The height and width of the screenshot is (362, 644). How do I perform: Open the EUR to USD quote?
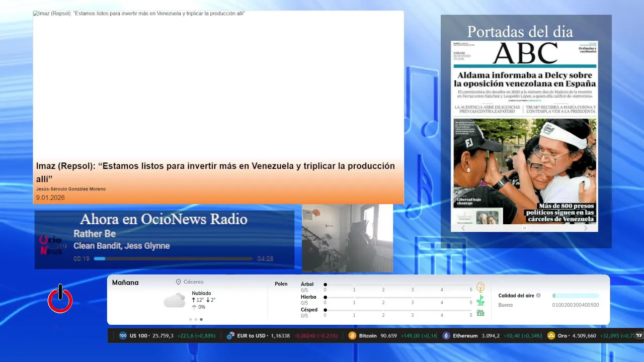tap(282, 336)
